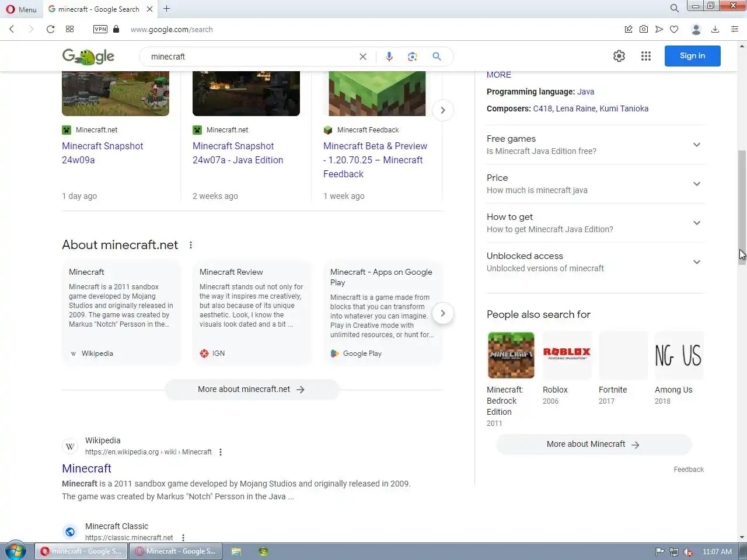Open Wikipedia result three-dot menu
This screenshot has height=560, width=747.
coord(221,452)
